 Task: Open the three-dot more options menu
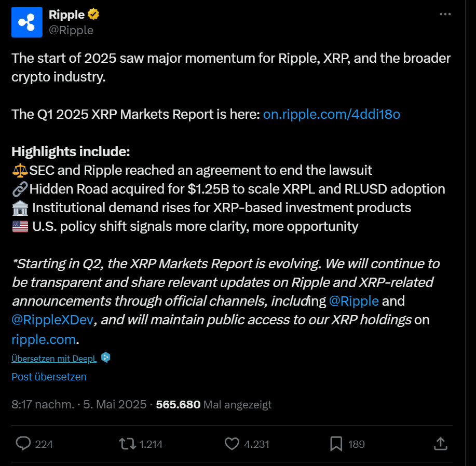[x=445, y=15]
